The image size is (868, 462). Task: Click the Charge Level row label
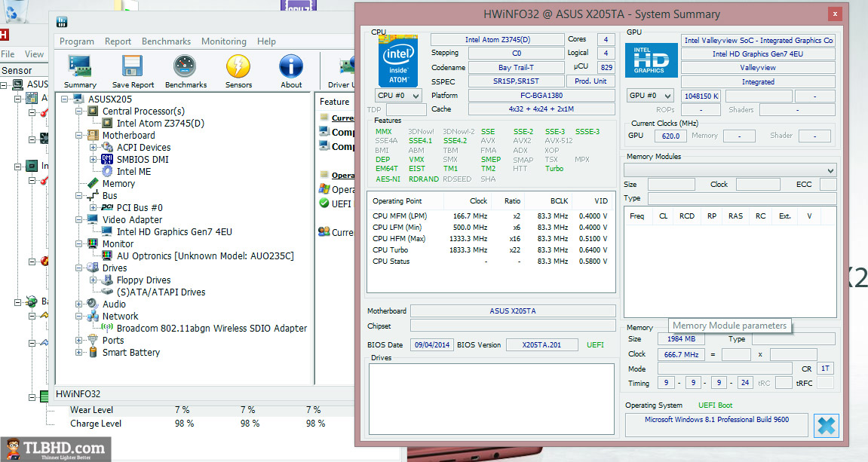click(96, 424)
